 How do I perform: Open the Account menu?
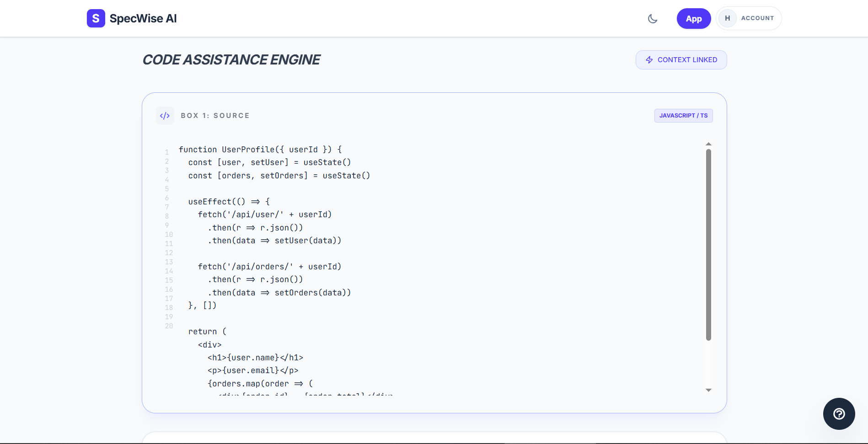coord(749,18)
